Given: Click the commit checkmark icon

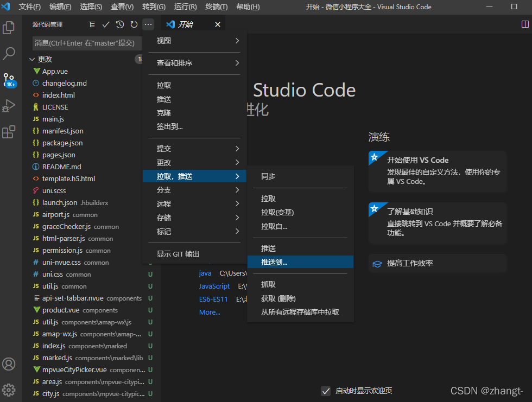Looking at the screenshot, I should click(106, 24).
